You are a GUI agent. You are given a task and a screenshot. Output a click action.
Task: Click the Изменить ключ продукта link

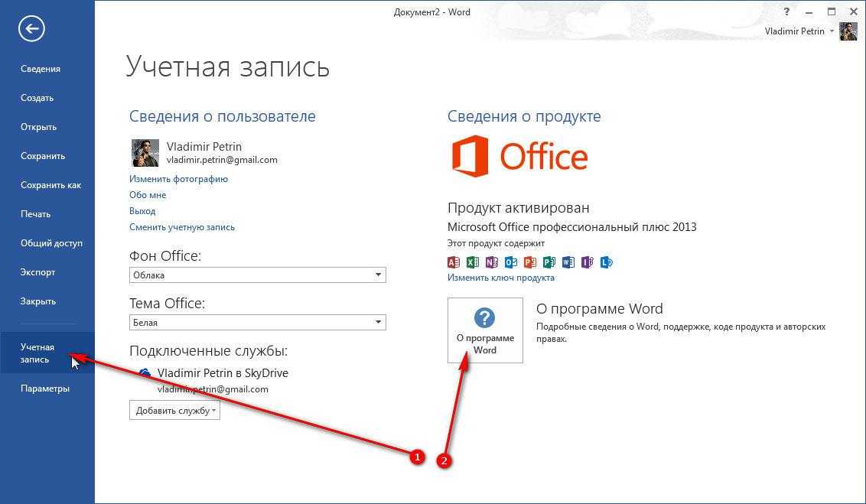coord(501,278)
